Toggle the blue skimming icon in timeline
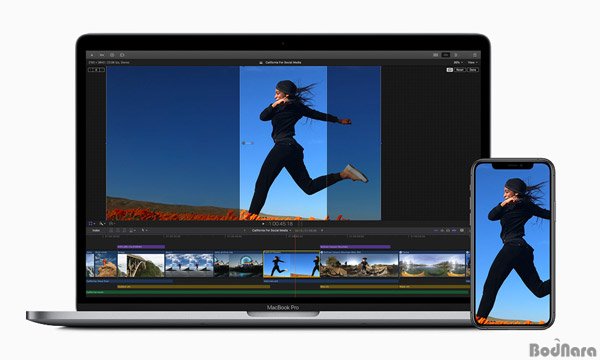 pos(436,230)
